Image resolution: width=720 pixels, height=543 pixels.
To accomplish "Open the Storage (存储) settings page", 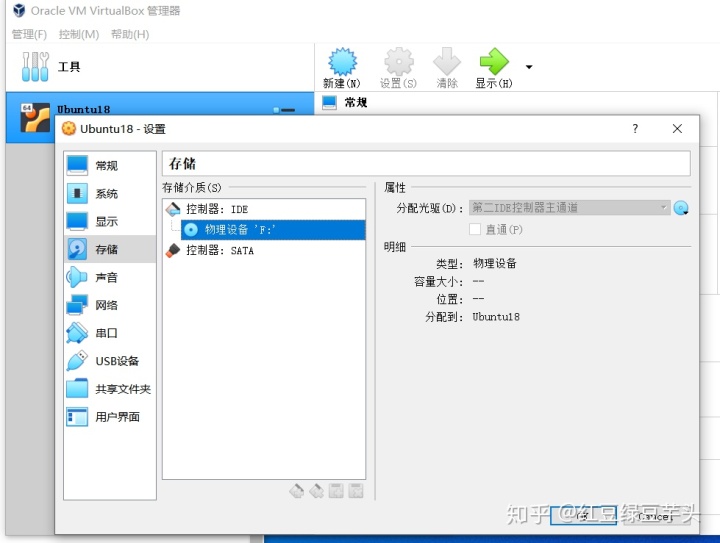I will click(x=110, y=249).
